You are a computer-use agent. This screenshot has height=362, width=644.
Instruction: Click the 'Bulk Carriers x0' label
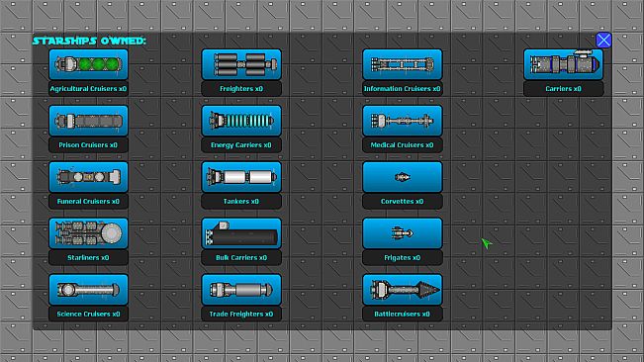[241, 257]
